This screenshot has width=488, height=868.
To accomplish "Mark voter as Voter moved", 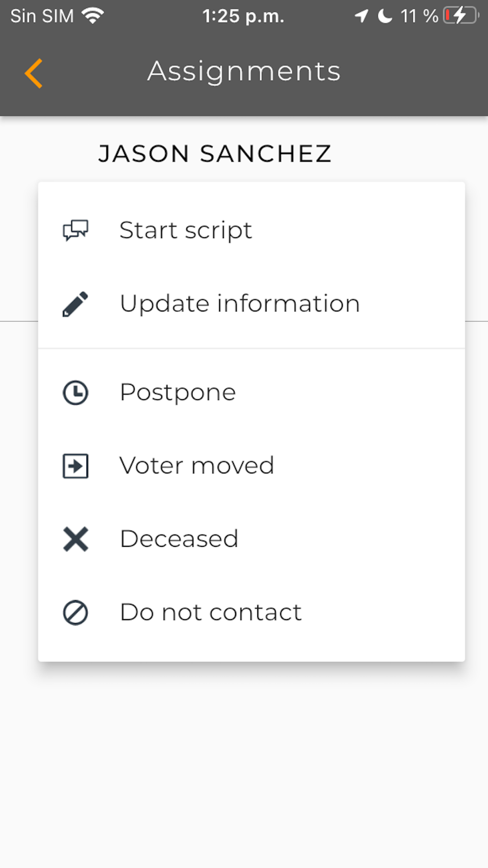I will point(251,466).
